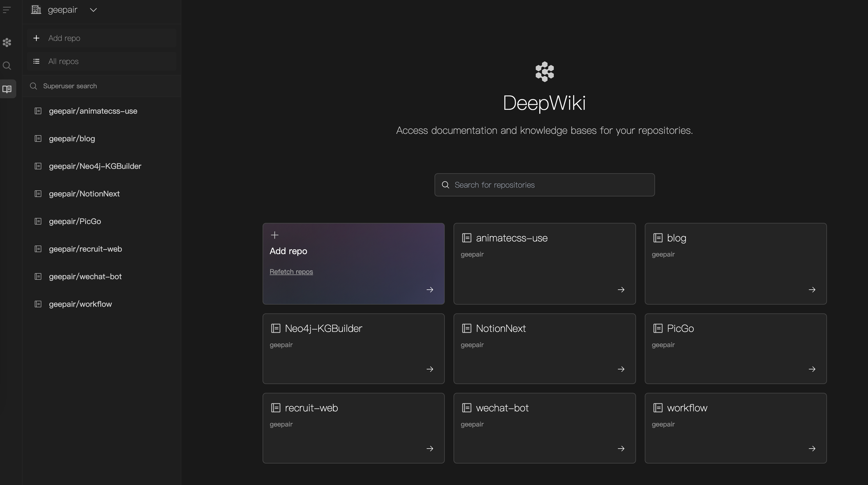The width and height of the screenshot is (868, 485).
Task: Click Add repo in the sidebar
Action: click(64, 38)
